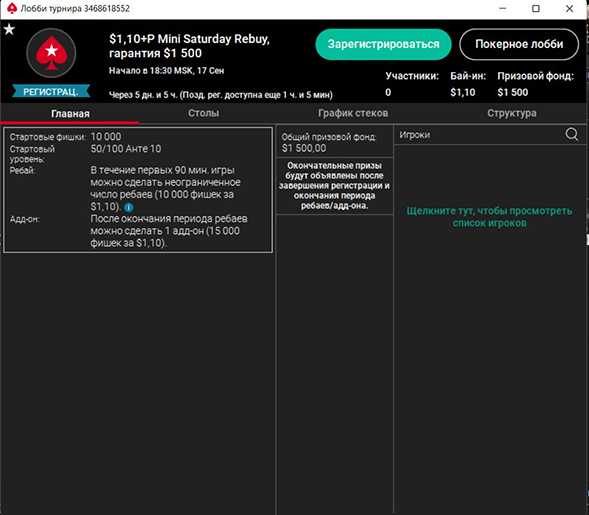589x515 pixels.
Task: Click the Общий призовой фонд box
Action: point(334,142)
